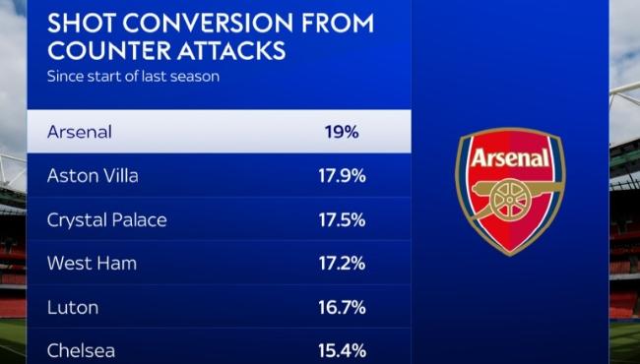Click the 17.2% conversion figure

342,264
